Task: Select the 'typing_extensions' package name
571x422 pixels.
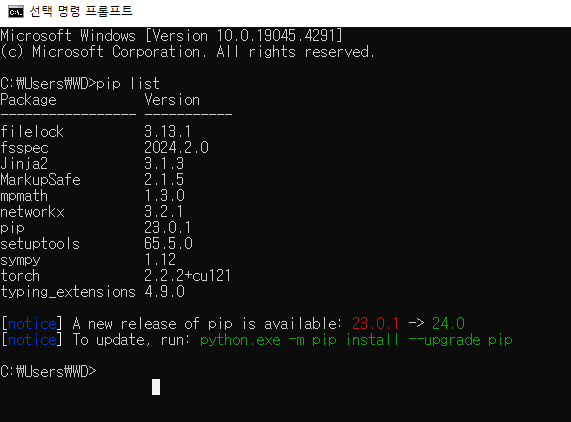Action: pos(68,292)
